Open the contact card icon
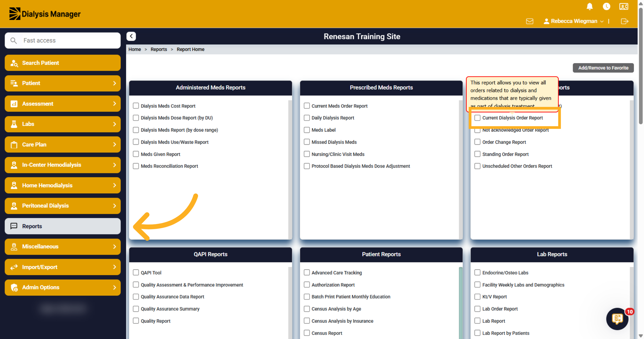 click(x=624, y=6)
